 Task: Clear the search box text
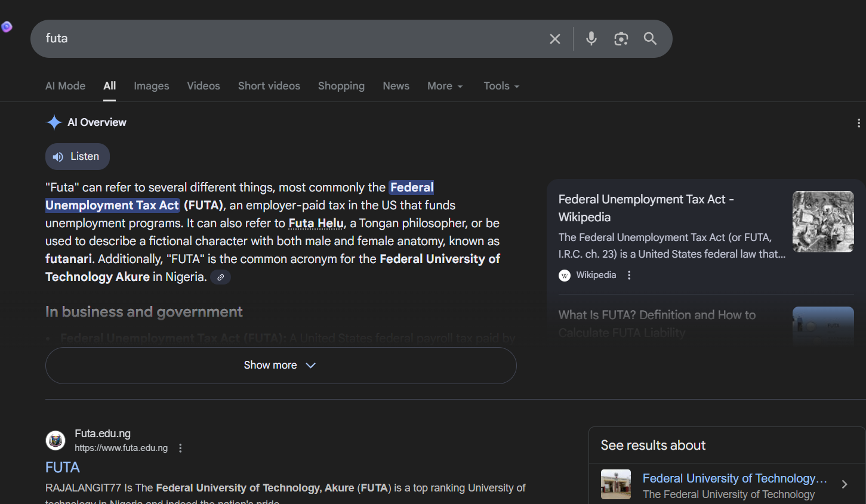point(554,39)
